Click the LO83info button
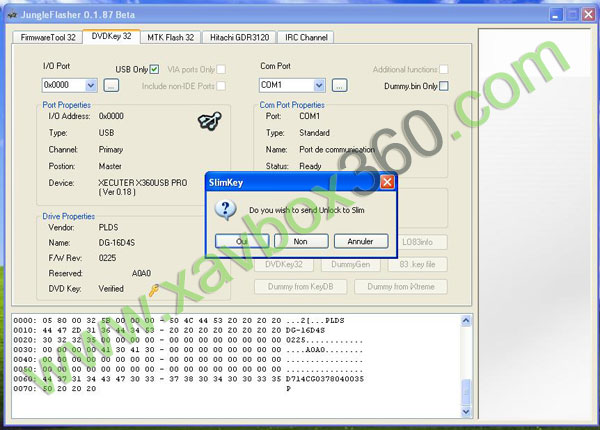This screenshot has height=430, width=600. pyautogui.click(x=417, y=242)
